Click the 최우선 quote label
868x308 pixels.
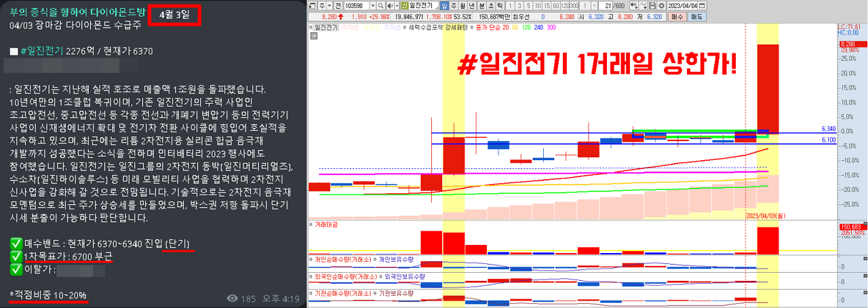(521, 16)
